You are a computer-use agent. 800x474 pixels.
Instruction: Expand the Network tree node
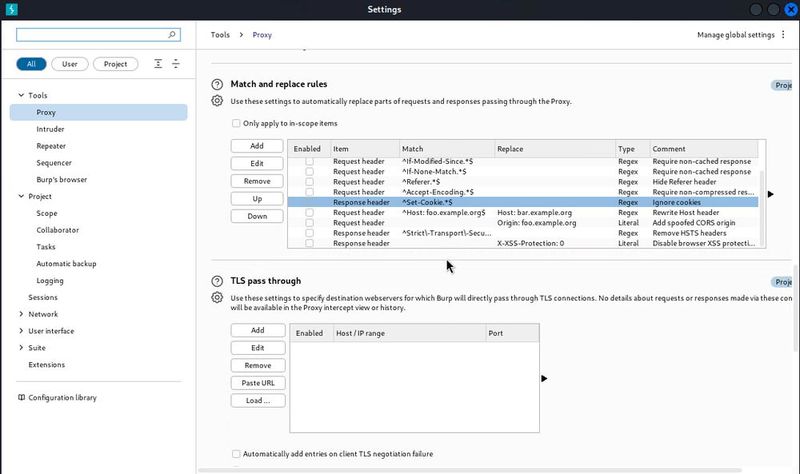pyautogui.click(x=21, y=314)
